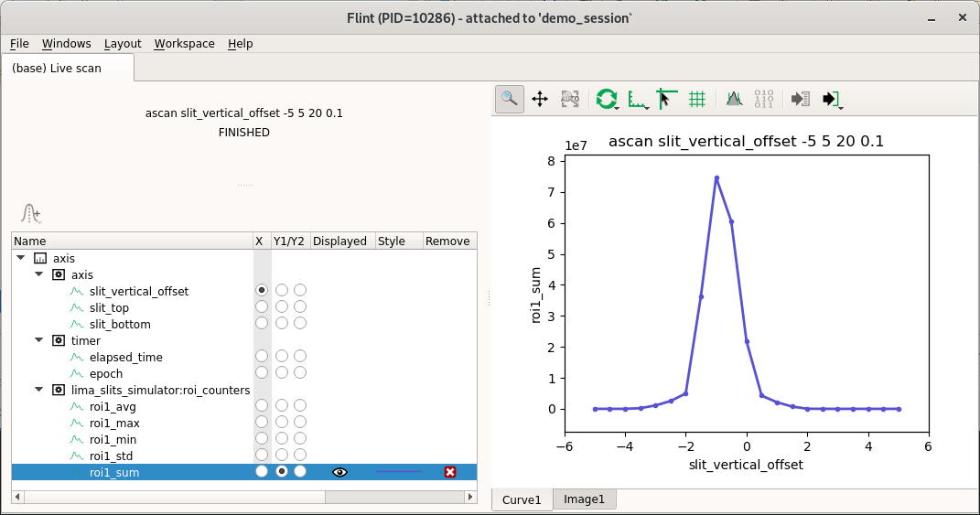Viewport: 980px width, 515px height.
Task: Choose epoch Y2 radio button
Action: coord(300,372)
